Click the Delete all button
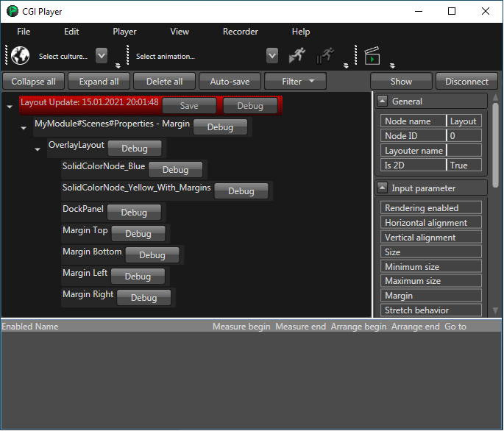This screenshot has height=431, width=504. [164, 82]
